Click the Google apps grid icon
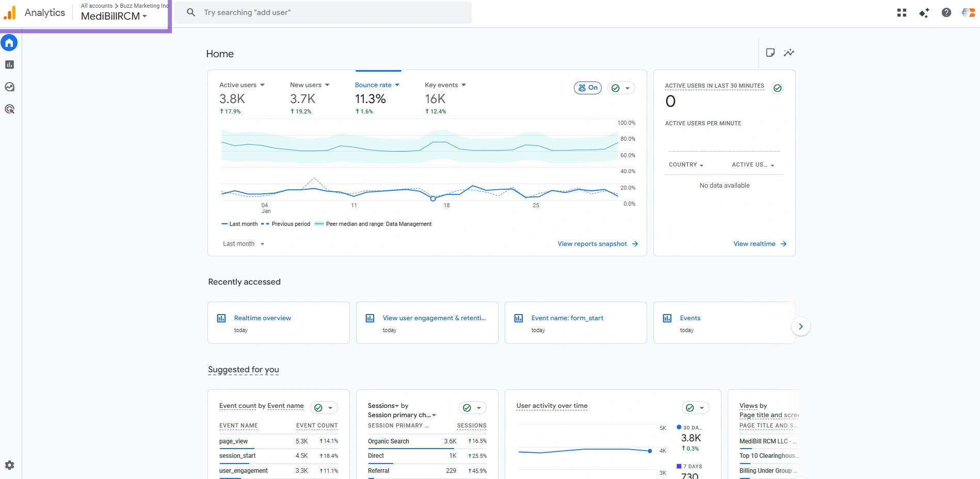Screen dimensions: 980x479 click(902, 13)
